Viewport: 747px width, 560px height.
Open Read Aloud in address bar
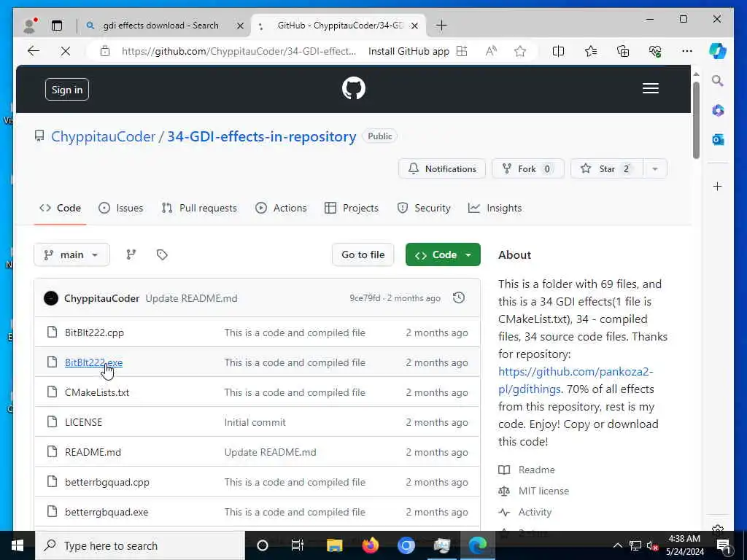click(491, 51)
